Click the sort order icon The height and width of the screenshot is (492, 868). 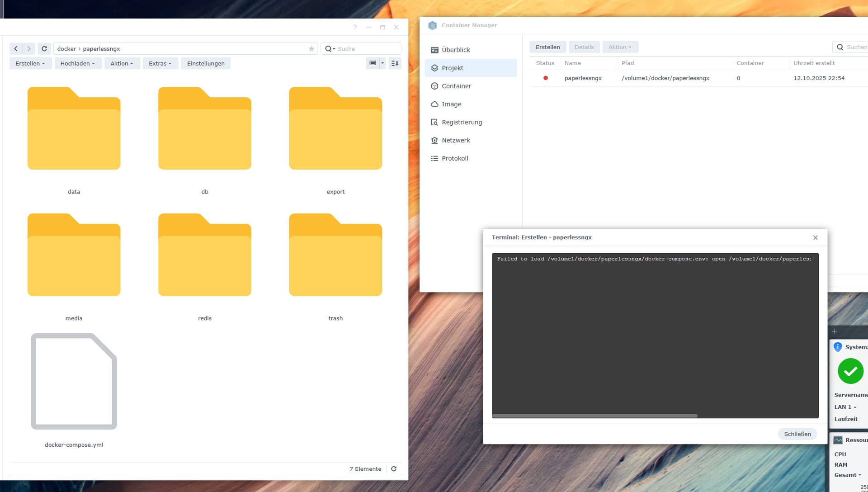(x=395, y=63)
